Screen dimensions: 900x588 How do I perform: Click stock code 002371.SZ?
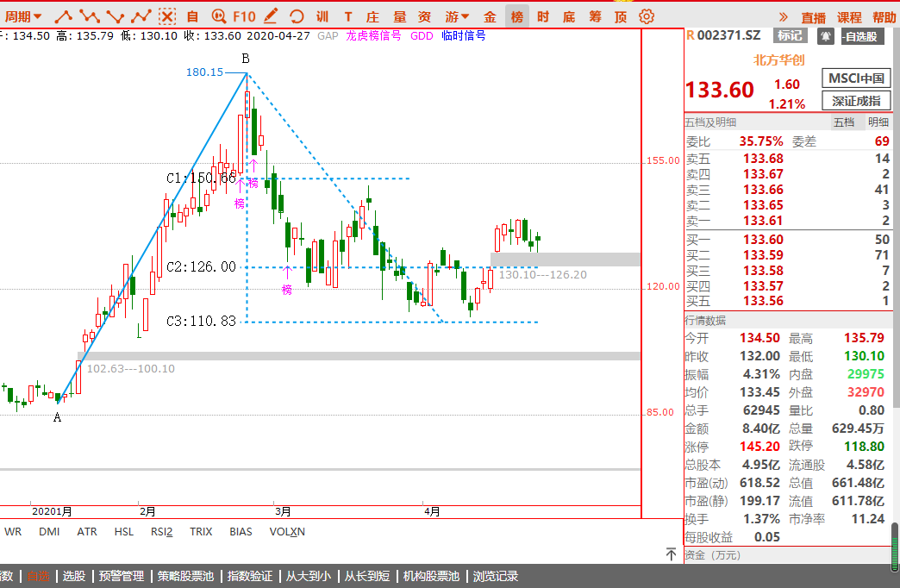point(729,35)
